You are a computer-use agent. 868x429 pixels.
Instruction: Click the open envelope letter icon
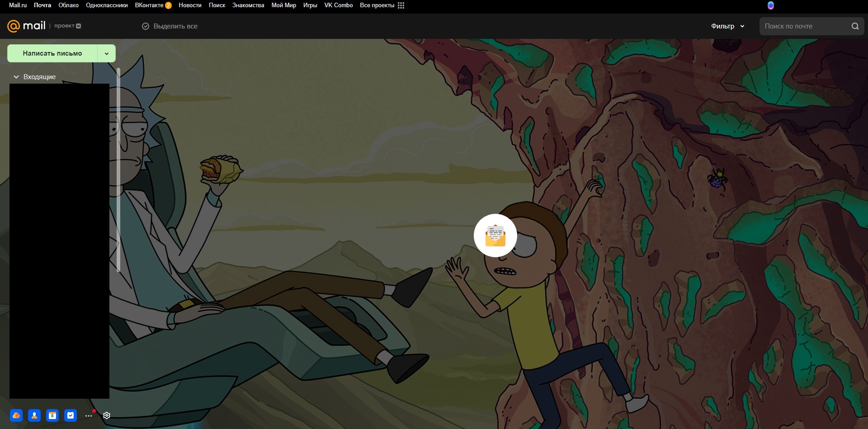495,236
